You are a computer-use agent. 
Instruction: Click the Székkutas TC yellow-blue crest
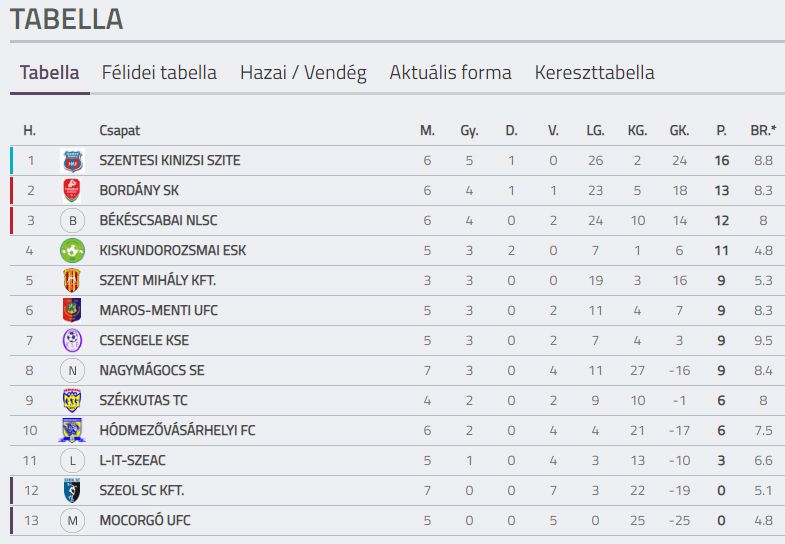(x=73, y=400)
